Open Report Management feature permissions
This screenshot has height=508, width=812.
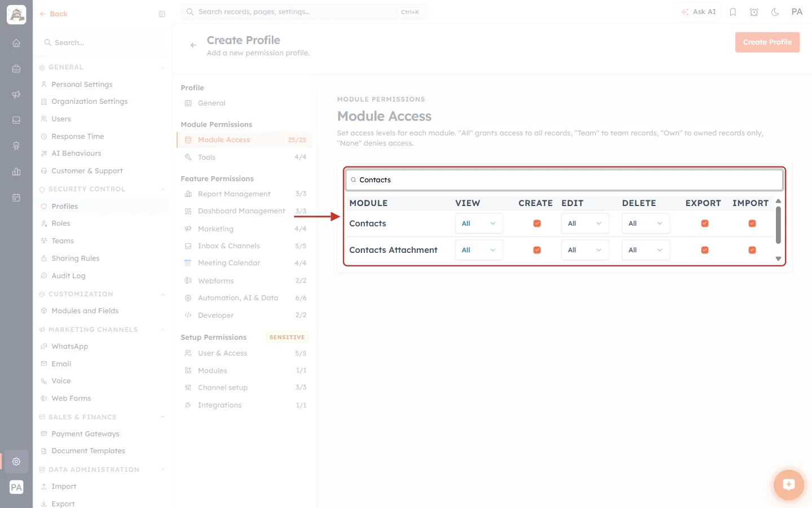click(245, 194)
